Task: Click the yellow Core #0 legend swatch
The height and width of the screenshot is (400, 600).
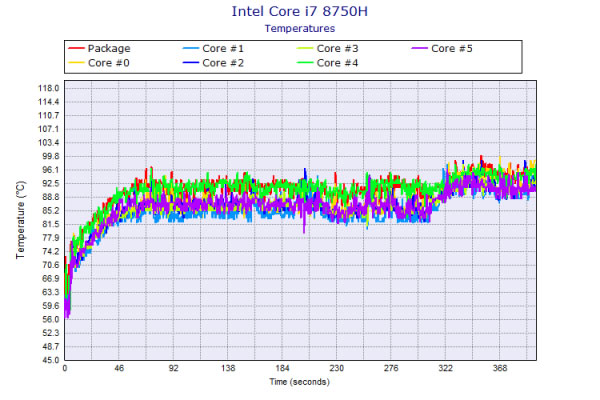Action: pos(76,62)
